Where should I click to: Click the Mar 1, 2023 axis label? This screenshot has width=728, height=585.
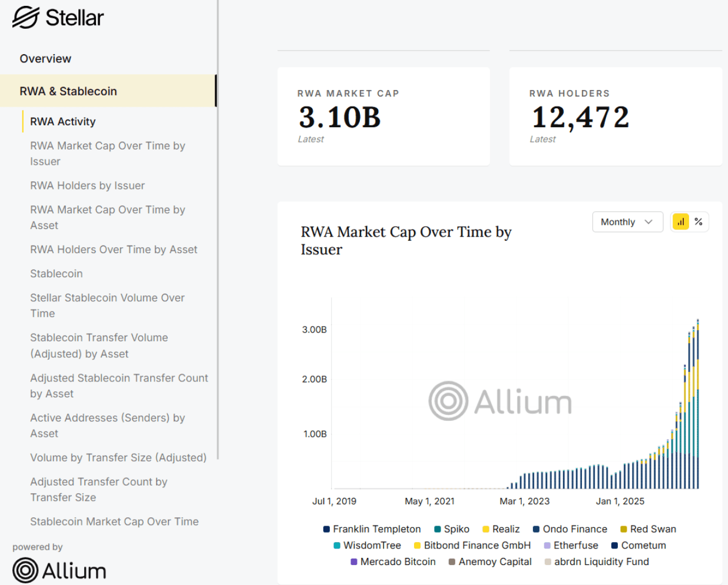pos(524,501)
